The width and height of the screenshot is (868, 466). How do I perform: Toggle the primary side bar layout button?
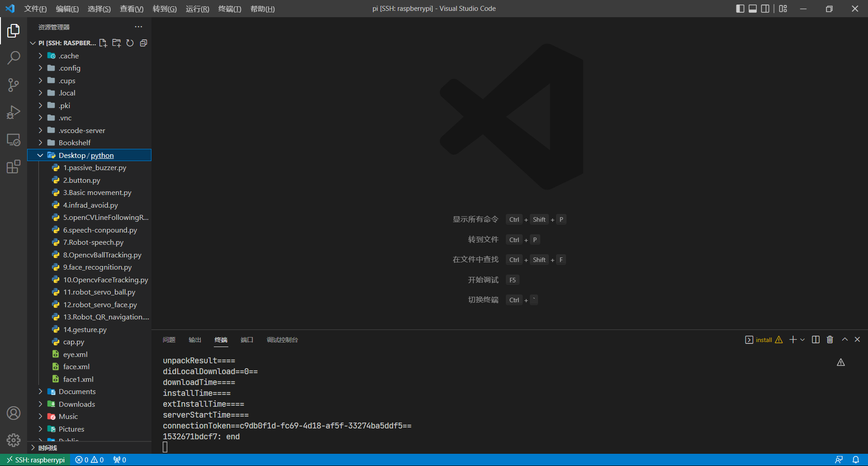[x=740, y=9]
